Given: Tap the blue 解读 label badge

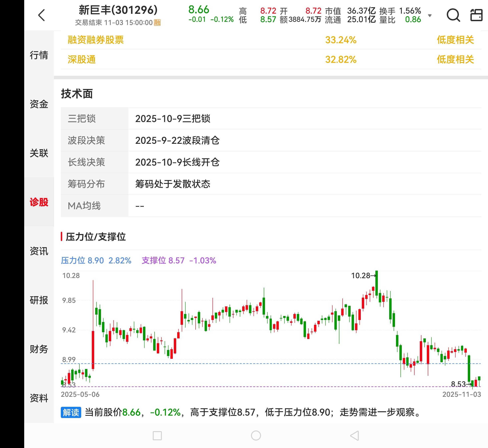Looking at the screenshot, I should [71, 412].
